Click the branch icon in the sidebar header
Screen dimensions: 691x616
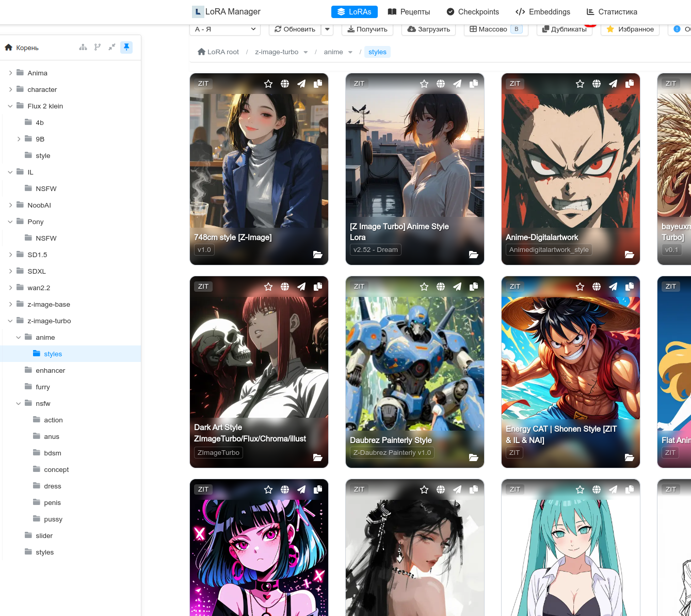(x=98, y=48)
